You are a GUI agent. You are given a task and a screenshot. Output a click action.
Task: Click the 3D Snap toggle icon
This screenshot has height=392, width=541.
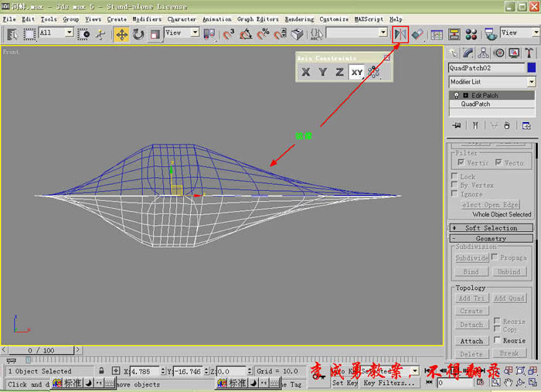[228, 34]
